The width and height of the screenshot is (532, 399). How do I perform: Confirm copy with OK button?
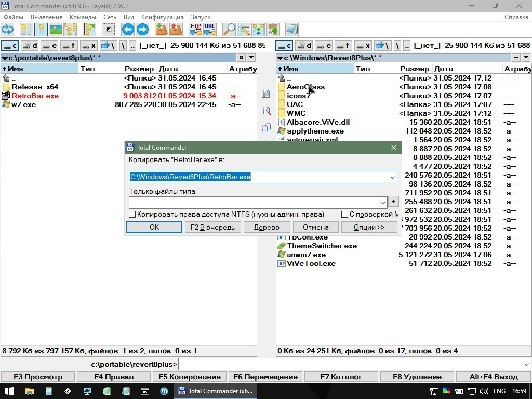point(154,228)
